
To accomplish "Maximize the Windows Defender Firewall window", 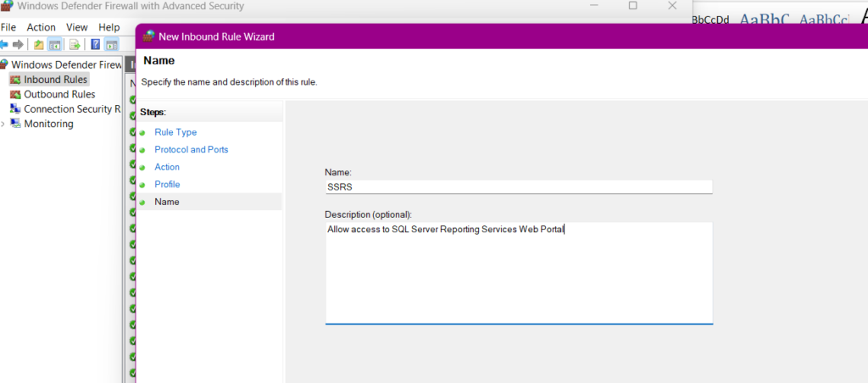I will 632,6.
